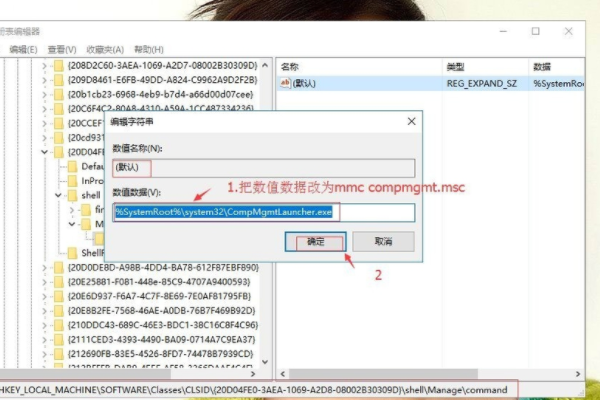
Task: Click the 确定 button in the dialog
Action: coord(316,242)
